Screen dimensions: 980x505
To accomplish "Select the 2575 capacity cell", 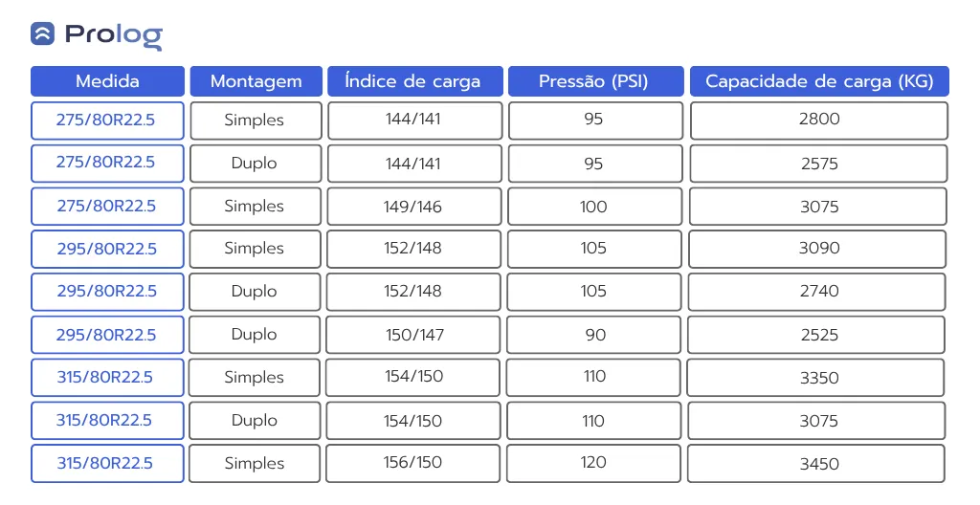I will [819, 164].
